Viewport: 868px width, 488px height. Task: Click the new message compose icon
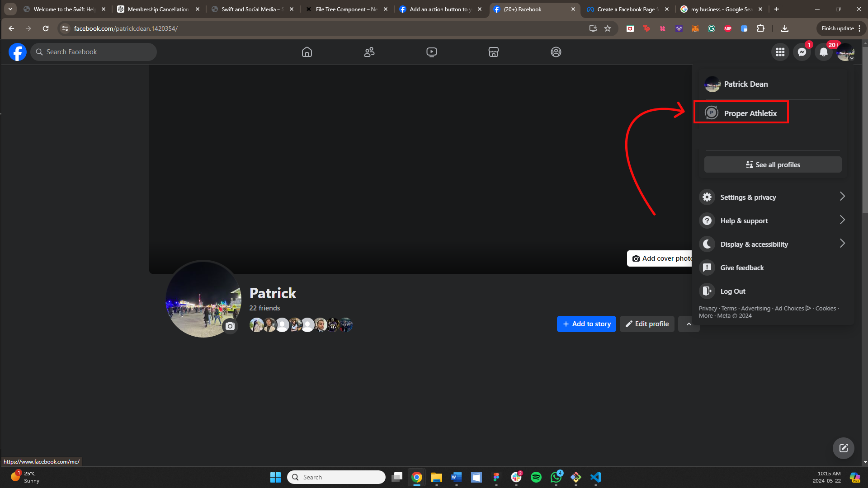tap(843, 448)
